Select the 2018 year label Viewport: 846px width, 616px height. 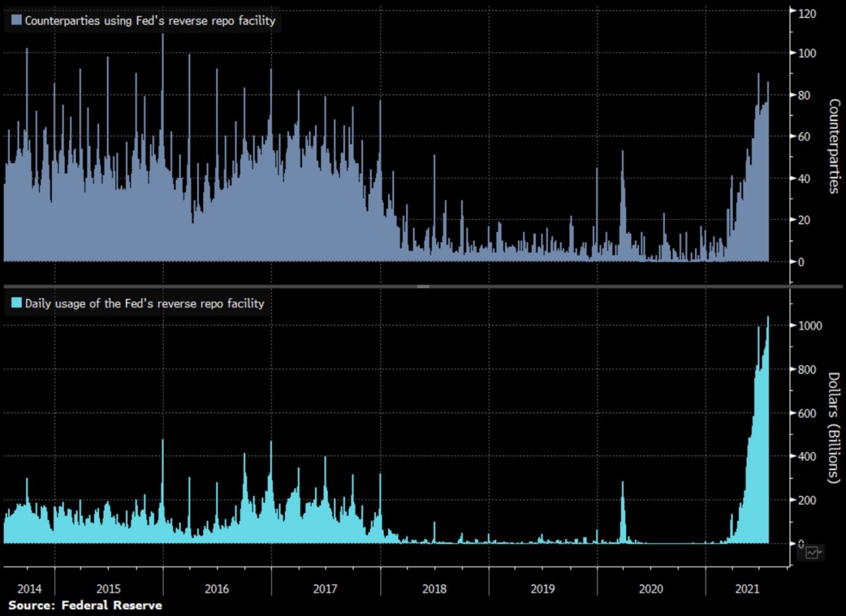[x=434, y=588]
